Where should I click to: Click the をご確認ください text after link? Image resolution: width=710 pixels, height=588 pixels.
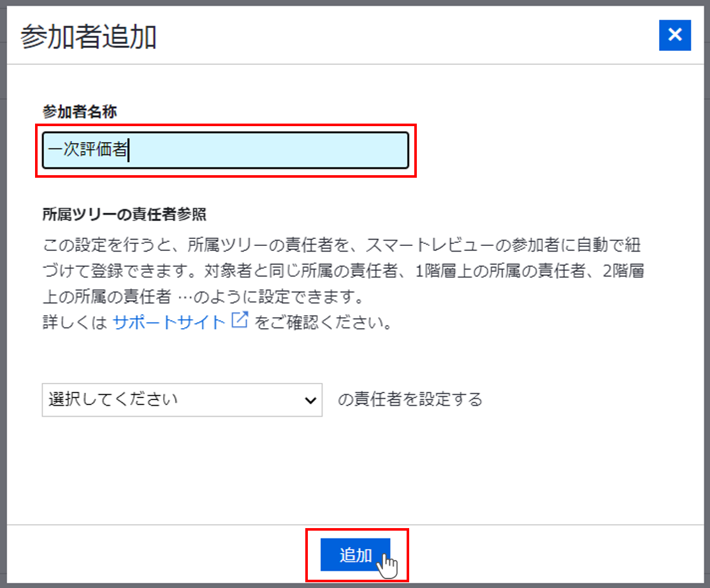323,322
